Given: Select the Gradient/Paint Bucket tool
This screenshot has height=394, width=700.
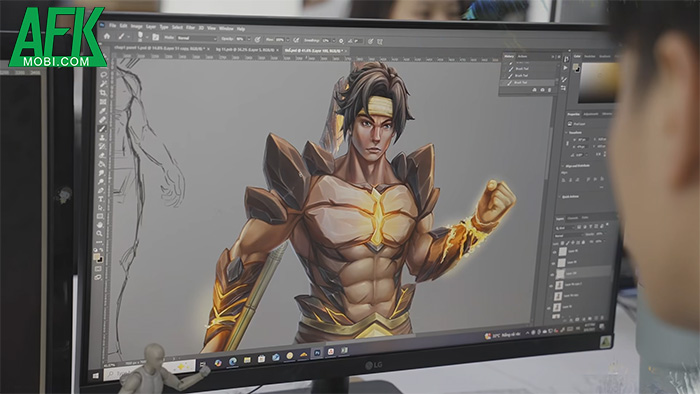Looking at the screenshot, I should (101, 164).
